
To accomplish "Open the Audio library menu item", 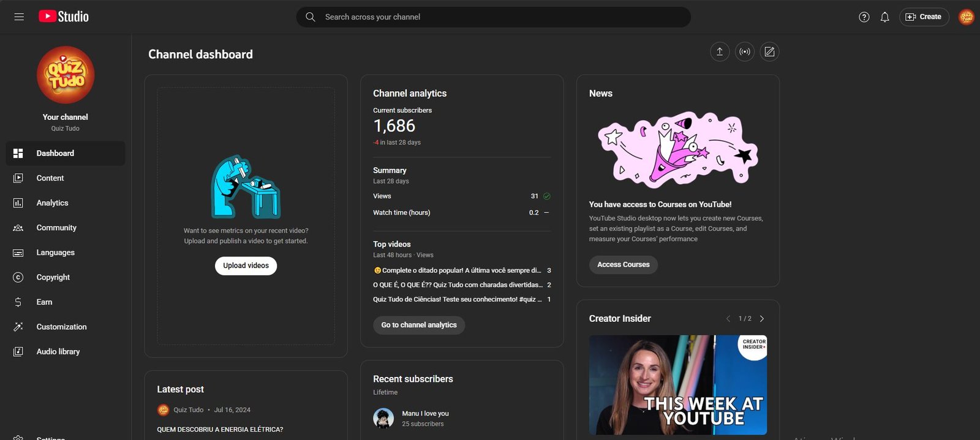I will [x=66, y=352].
